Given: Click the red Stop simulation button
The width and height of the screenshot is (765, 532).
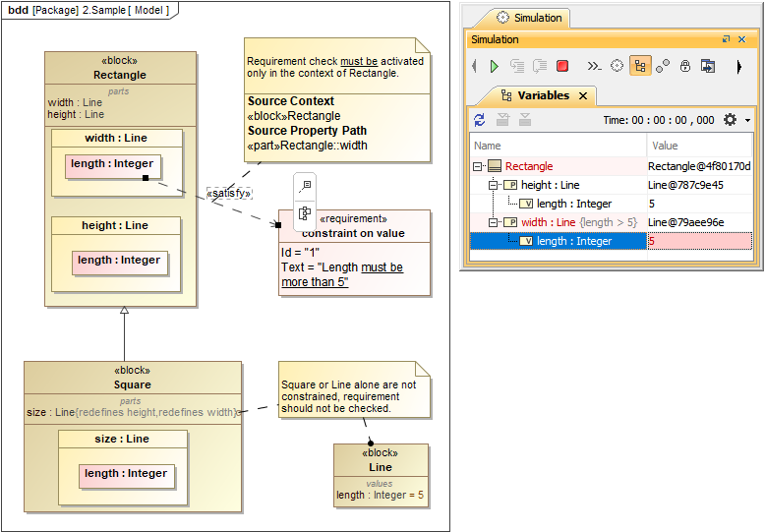Looking at the screenshot, I should [x=562, y=66].
